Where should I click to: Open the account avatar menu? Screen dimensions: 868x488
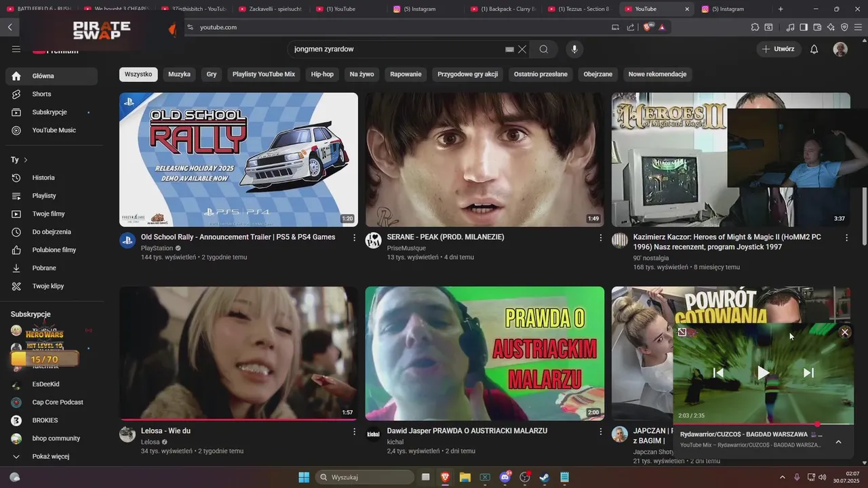(x=840, y=49)
